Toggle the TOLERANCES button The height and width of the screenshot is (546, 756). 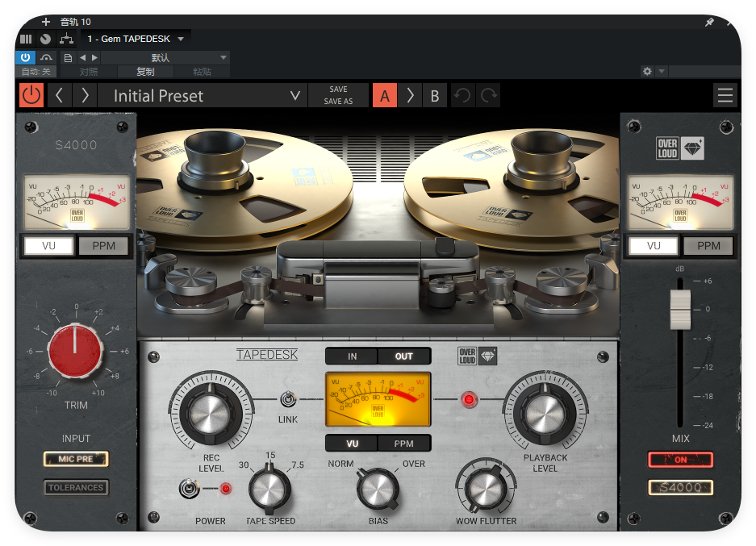point(76,487)
